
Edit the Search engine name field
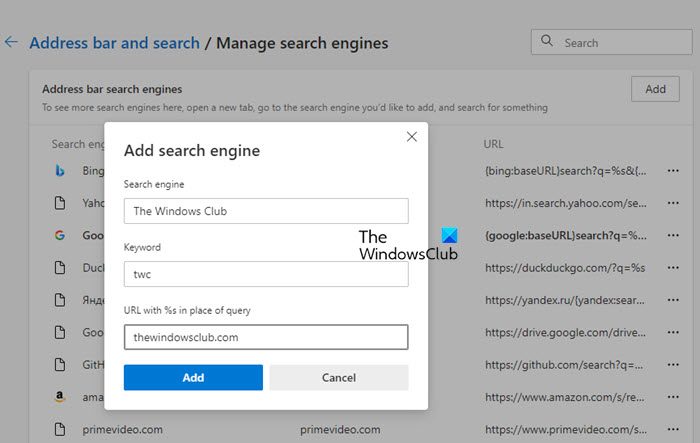pos(266,211)
